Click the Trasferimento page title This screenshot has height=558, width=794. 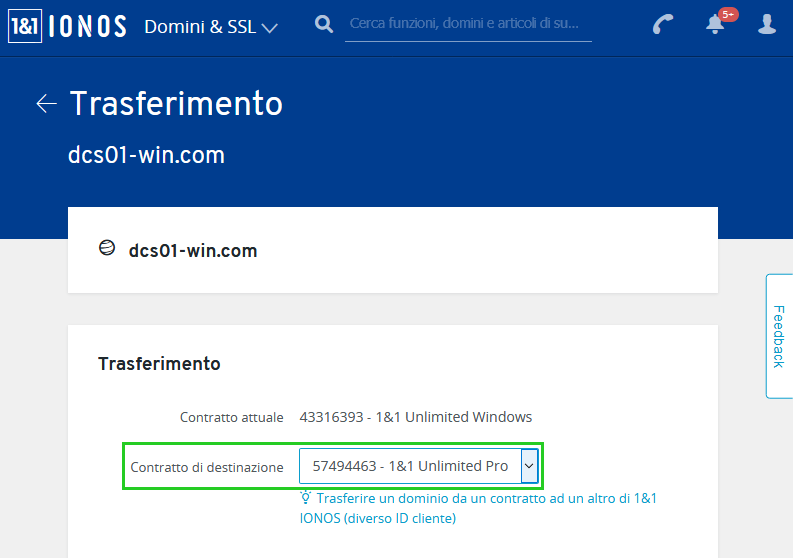point(176,103)
